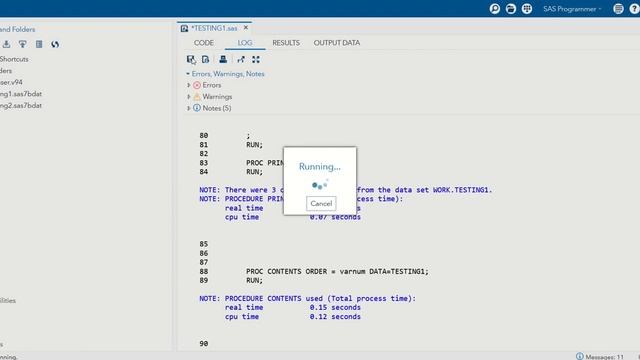Click log line 81 RUN; statement
This screenshot has height=360, width=640.
[x=255, y=144]
